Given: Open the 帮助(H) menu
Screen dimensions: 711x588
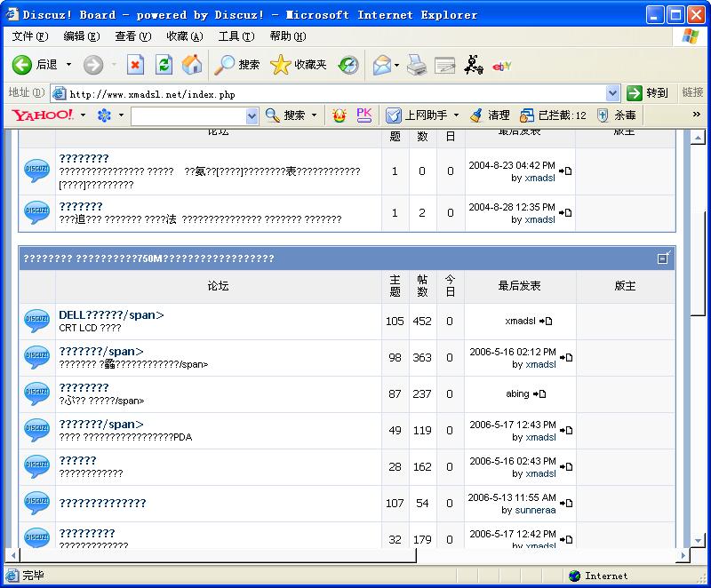Looking at the screenshot, I should [288, 36].
